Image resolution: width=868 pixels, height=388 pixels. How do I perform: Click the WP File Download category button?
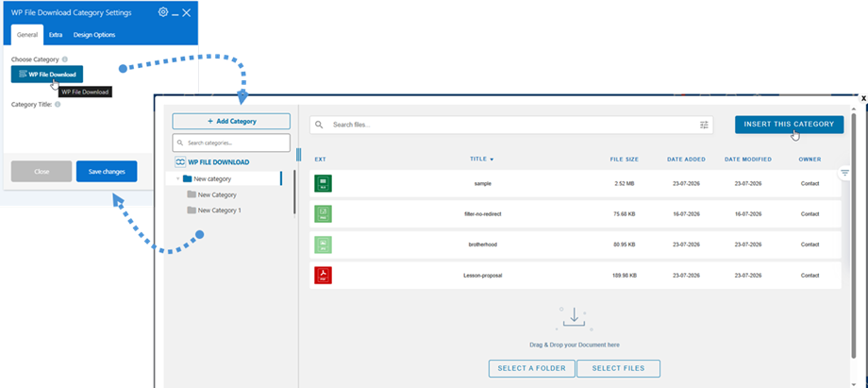coord(47,75)
